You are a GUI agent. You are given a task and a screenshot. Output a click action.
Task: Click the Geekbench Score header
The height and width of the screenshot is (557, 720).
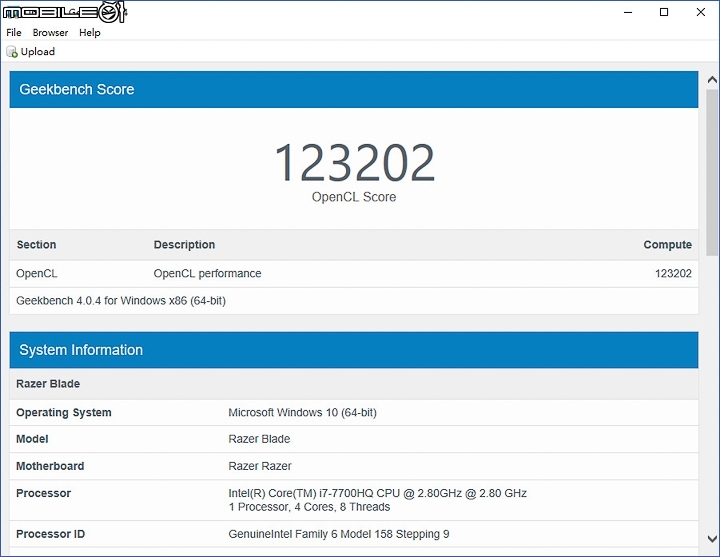click(x=354, y=89)
